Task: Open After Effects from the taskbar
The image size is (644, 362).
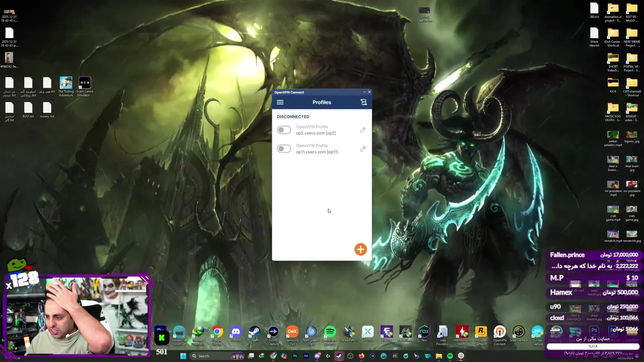Action: 306,356
